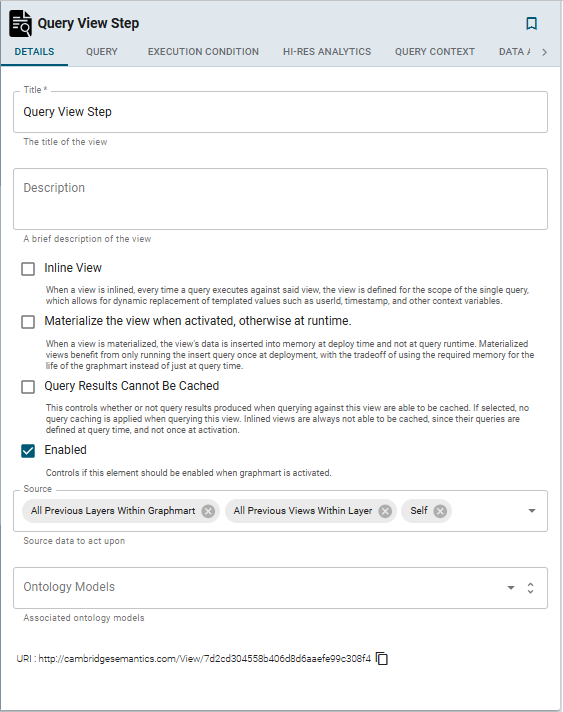
Task: Click into the Description text area
Action: point(280,199)
